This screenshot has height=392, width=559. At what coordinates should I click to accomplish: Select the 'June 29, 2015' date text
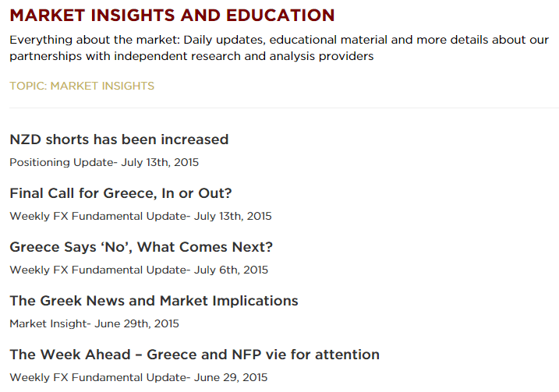[230, 377]
